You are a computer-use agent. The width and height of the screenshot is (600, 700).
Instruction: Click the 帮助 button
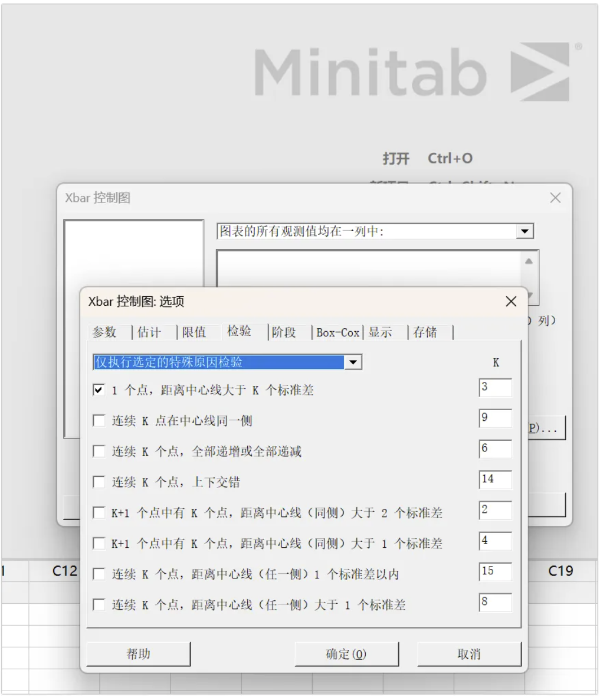click(x=139, y=654)
